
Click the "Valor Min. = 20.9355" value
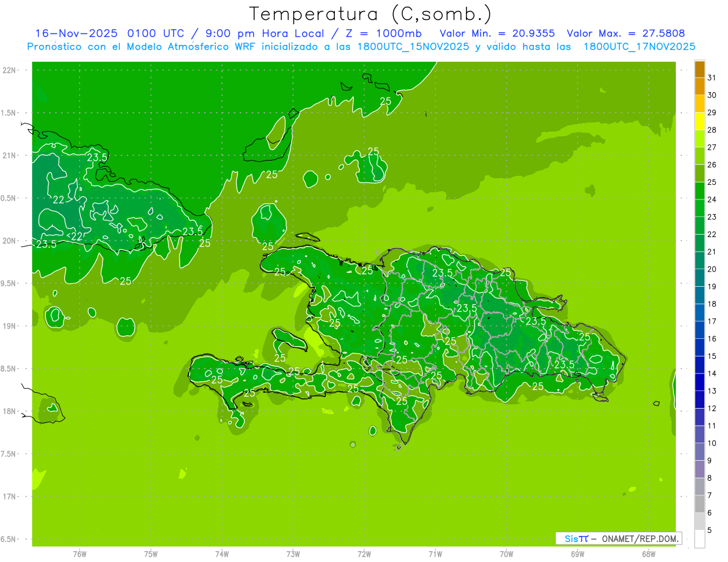point(497,33)
